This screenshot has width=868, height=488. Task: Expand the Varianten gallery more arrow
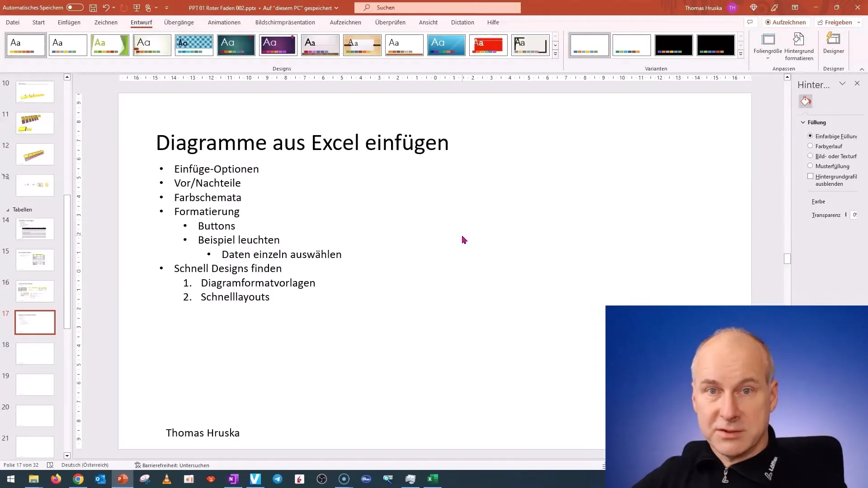741,54
